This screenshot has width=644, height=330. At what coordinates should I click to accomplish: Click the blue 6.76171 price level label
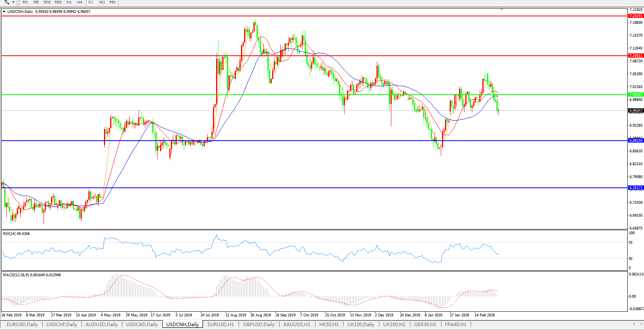click(x=635, y=188)
